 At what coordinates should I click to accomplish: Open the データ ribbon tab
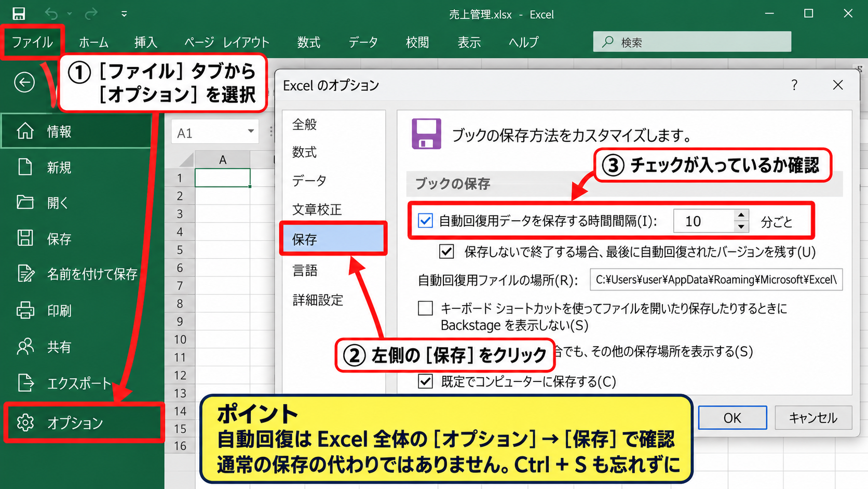(363, 42)
